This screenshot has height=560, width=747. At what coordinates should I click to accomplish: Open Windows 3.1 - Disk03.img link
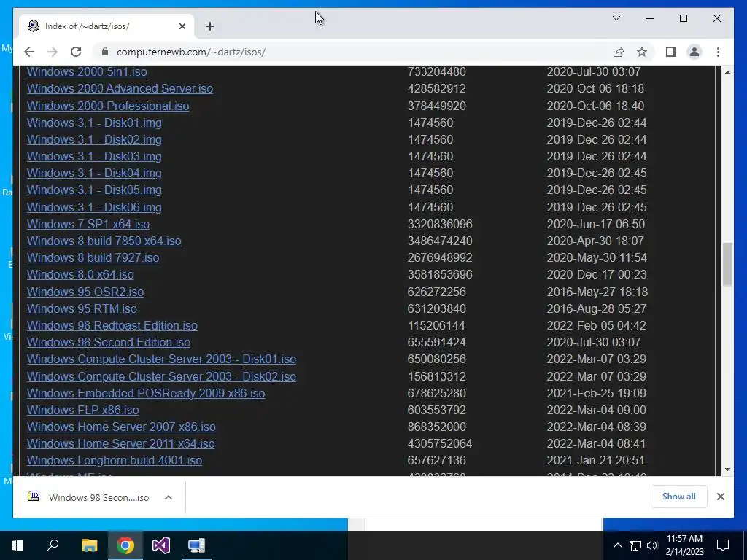tap(94, 156)
